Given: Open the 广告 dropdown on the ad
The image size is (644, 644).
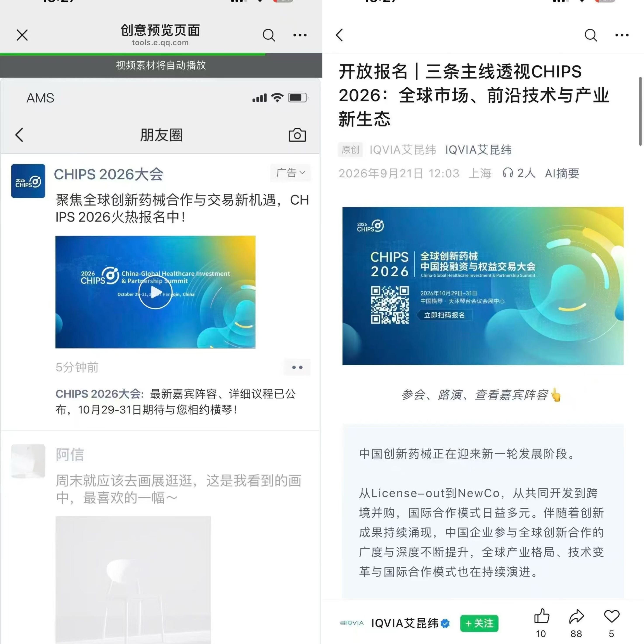Looking at the screenshot, I should tap(290, 173).
